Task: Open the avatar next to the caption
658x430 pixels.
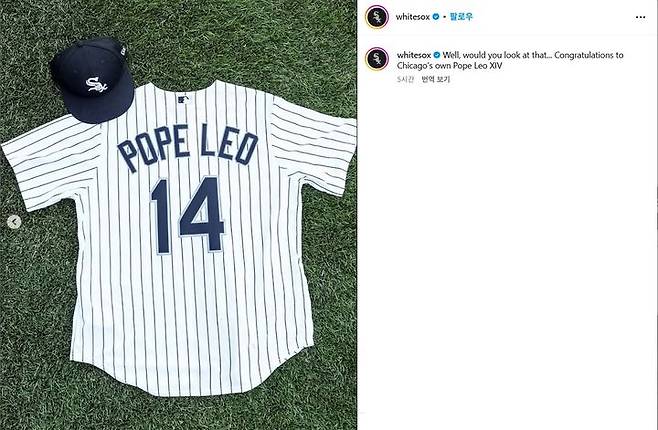Action: click(x=376, y=59)
